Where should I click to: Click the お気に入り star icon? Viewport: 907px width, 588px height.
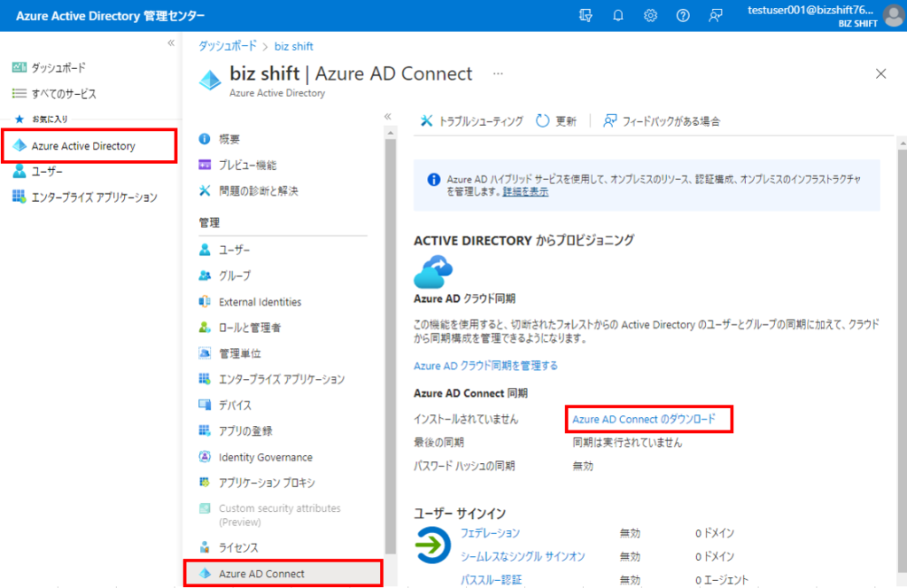pyautogui.click(x=19, y=119)
